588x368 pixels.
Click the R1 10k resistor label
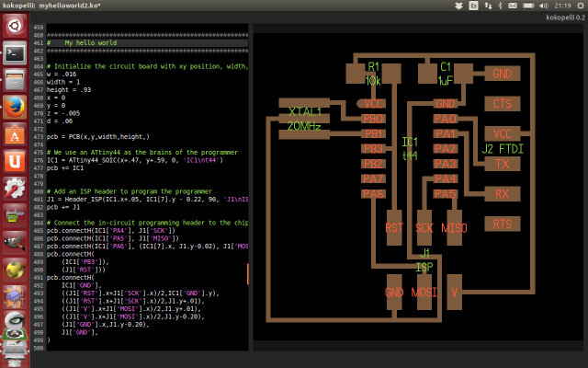373,74
